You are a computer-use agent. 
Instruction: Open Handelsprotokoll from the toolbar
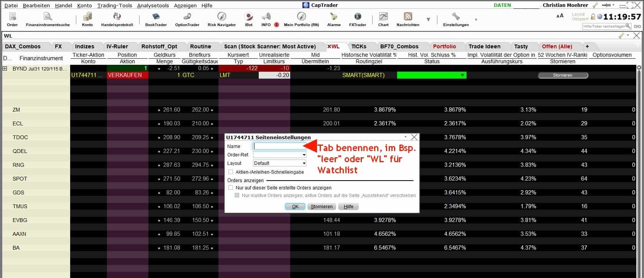[x=117, y=19]
